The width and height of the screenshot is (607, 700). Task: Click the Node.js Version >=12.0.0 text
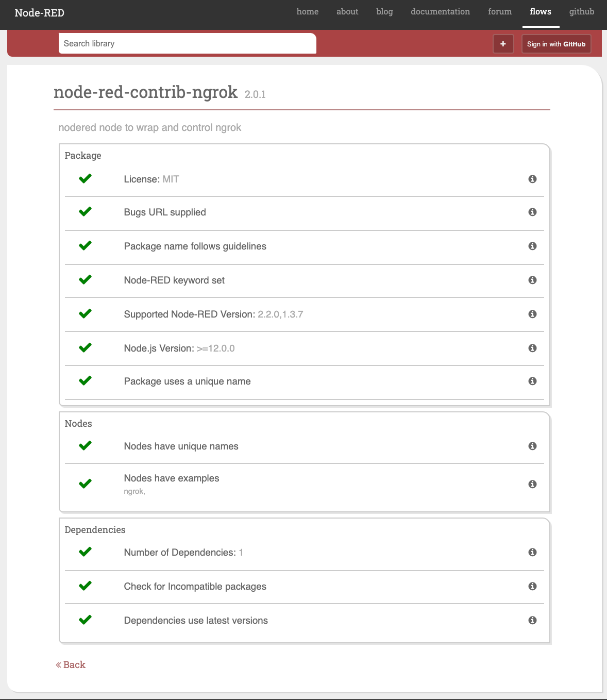[179, 348]
